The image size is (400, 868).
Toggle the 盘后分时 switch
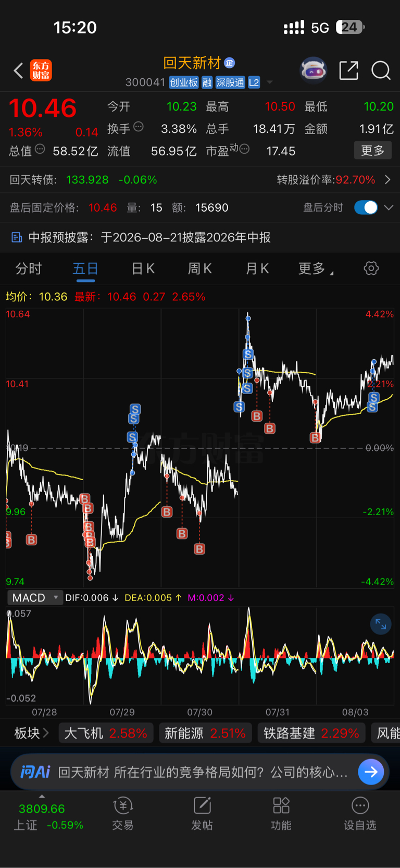[x=366, y=207]
